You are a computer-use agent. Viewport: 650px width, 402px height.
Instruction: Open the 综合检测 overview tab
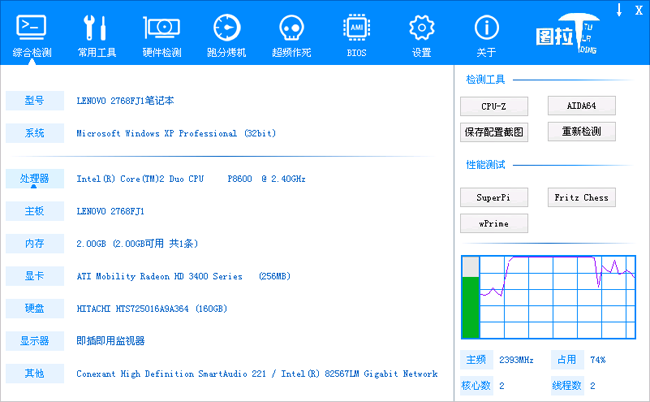click(x=32, y=36)
